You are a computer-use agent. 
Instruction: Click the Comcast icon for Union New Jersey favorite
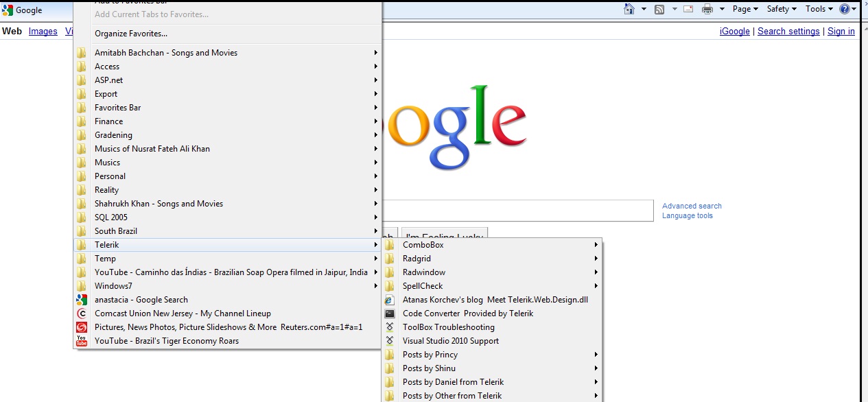82,314
